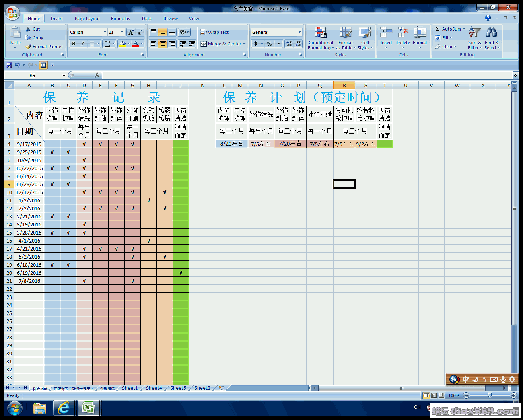Click the Excel icon in Windows taskbar
Image resolution: width=523 pixels, height=420 pixels.
tap(89, 408)
